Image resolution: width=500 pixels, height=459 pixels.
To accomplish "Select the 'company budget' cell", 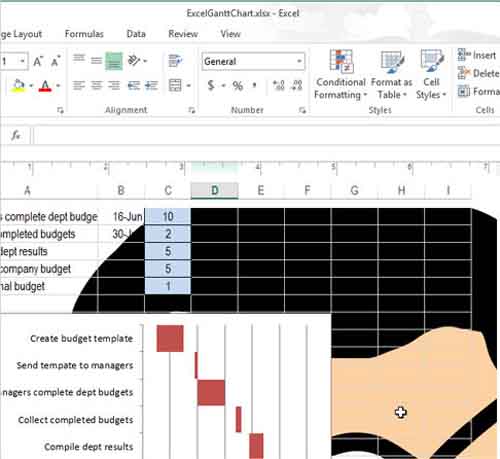I will (49, 269).
